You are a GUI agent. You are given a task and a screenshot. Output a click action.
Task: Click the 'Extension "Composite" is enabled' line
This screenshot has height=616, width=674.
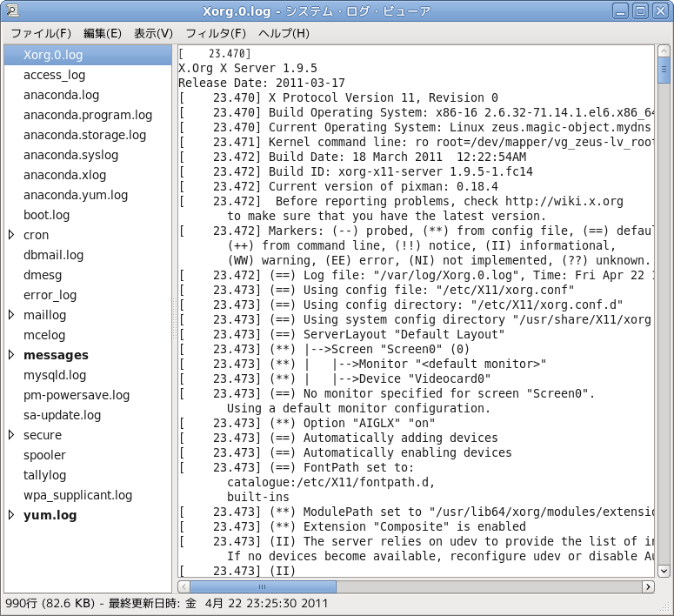352,527
